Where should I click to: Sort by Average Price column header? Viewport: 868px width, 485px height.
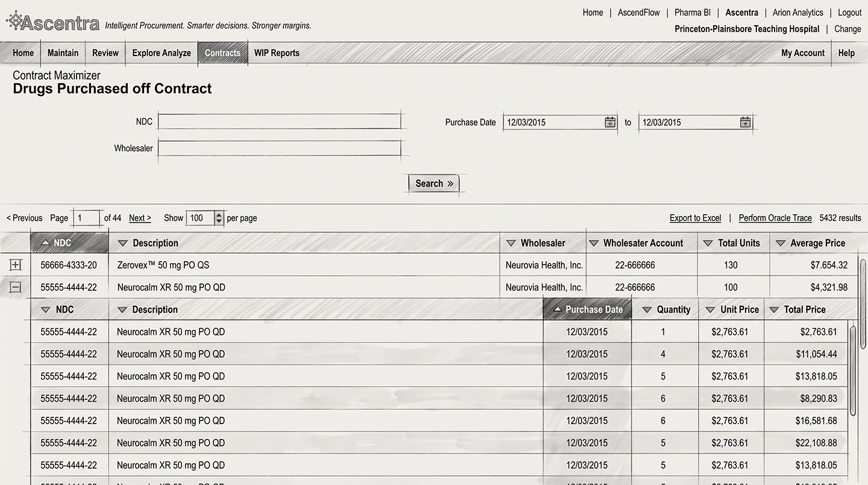pyautogui.click(x=813, y=243)
